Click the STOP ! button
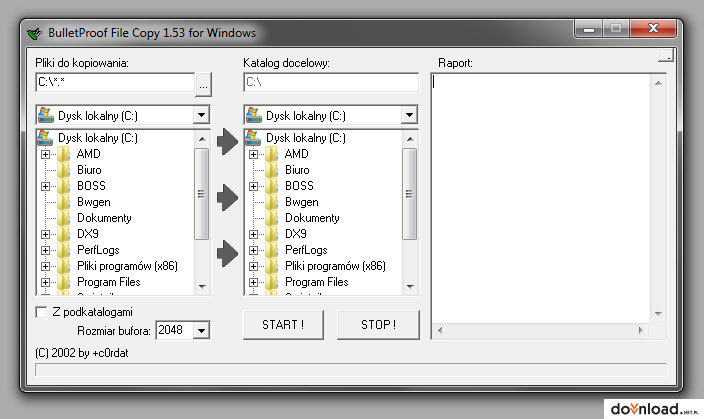 [378, 325]
